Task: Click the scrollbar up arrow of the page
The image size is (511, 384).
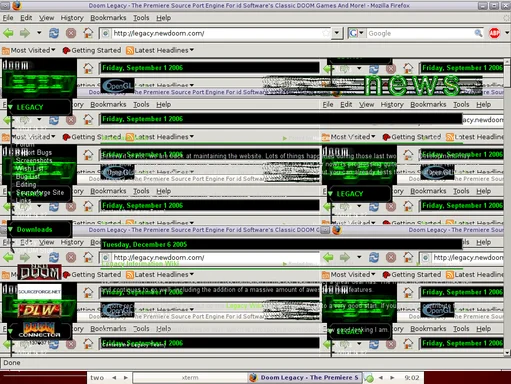Action: pyautogui.click(x=507, y=62)
